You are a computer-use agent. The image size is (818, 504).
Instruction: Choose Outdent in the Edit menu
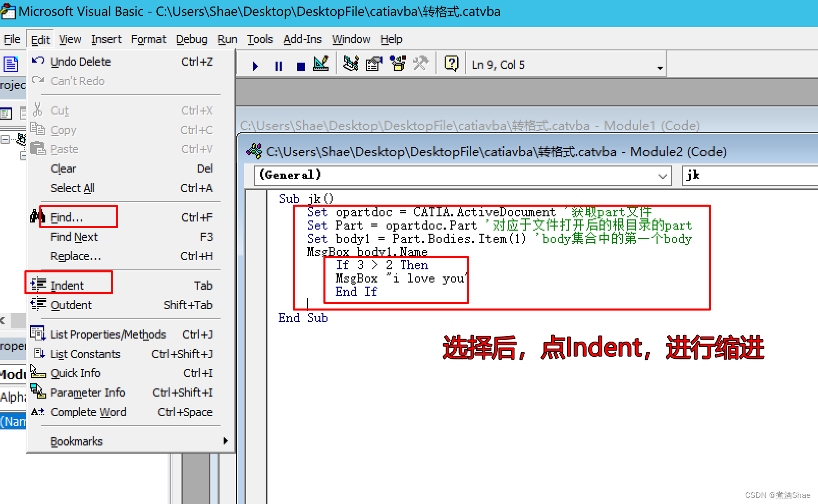coord(71,305)
